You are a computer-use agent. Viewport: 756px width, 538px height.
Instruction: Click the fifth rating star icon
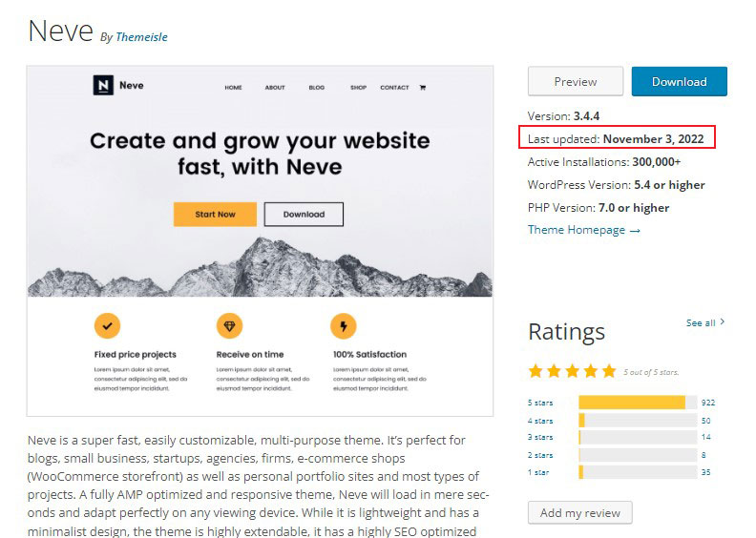pos(609,371)
